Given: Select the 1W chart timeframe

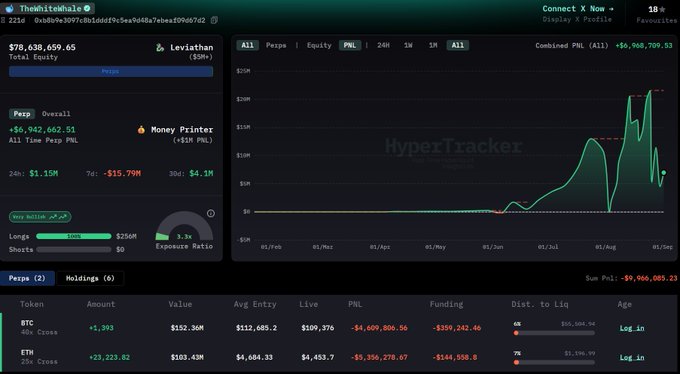Looking at the screenshot, I should (408, 45).
